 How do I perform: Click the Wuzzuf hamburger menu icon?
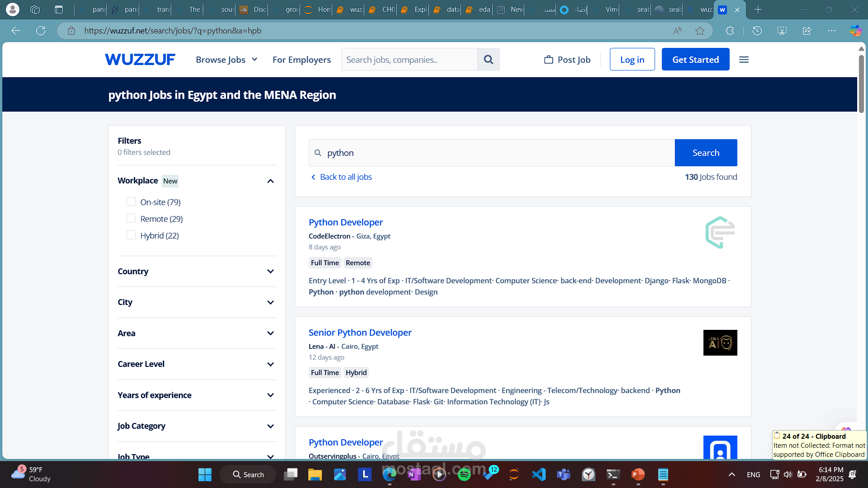(744, 60)
